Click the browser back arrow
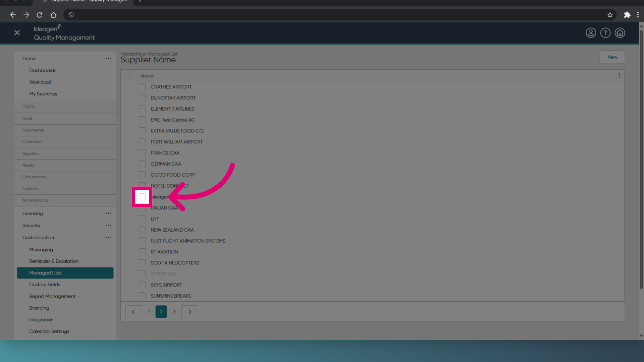 point(13,15)
